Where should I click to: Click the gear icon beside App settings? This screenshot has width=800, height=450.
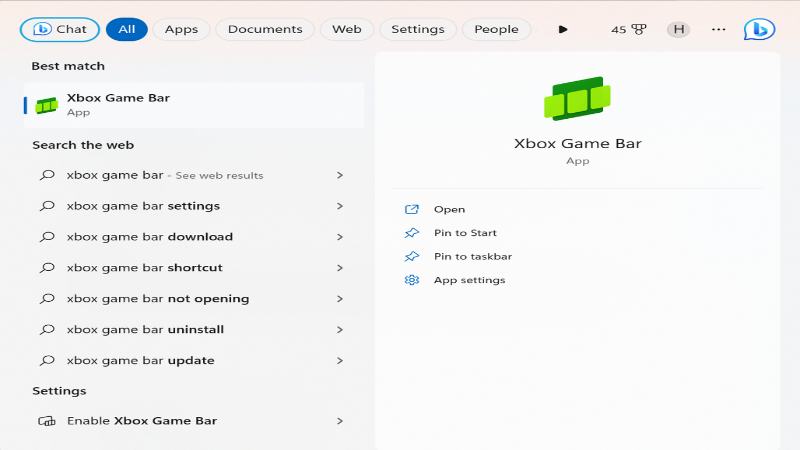412,280
